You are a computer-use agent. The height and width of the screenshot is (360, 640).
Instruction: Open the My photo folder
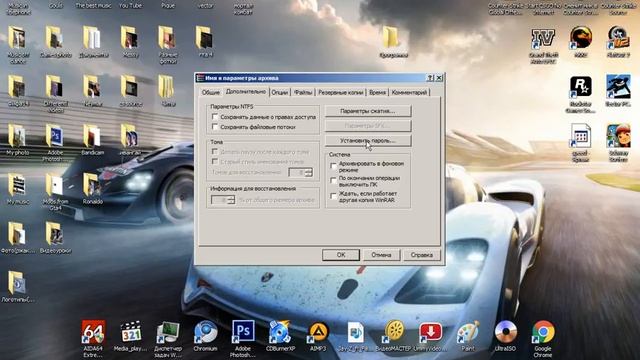pos(17,137)
